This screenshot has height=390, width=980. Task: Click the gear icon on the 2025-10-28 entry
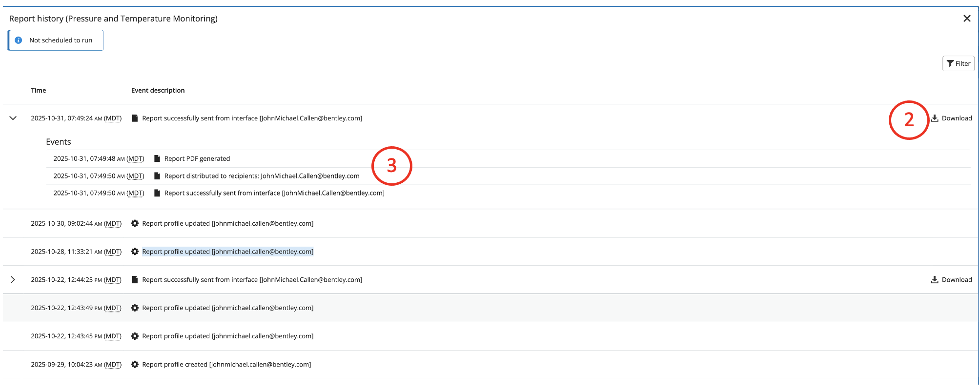coord(135,252)
